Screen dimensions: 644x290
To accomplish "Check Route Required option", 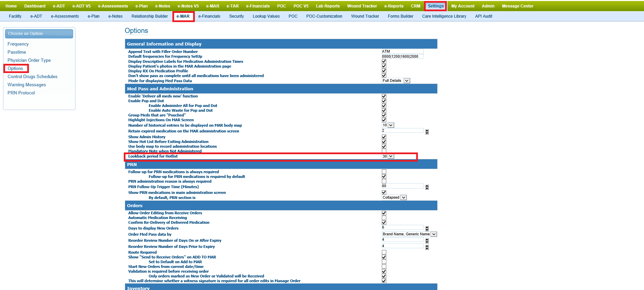I will click(x=384, y=252).
